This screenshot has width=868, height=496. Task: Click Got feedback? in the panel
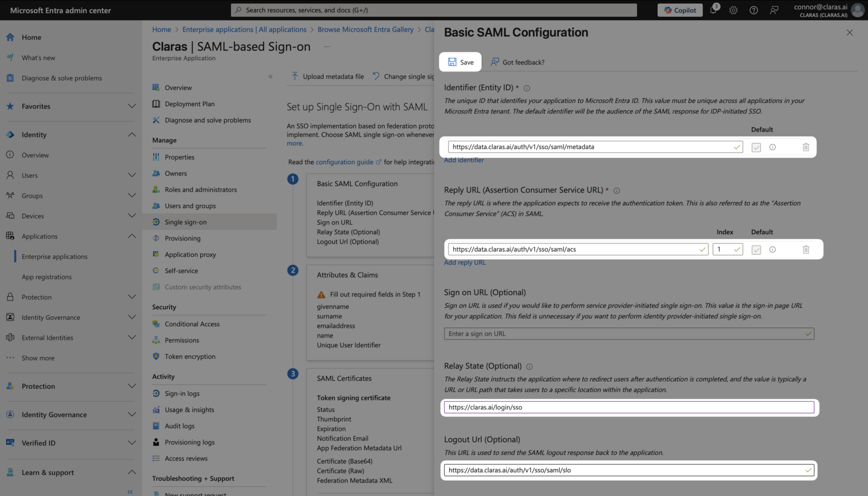coord(518,62)
